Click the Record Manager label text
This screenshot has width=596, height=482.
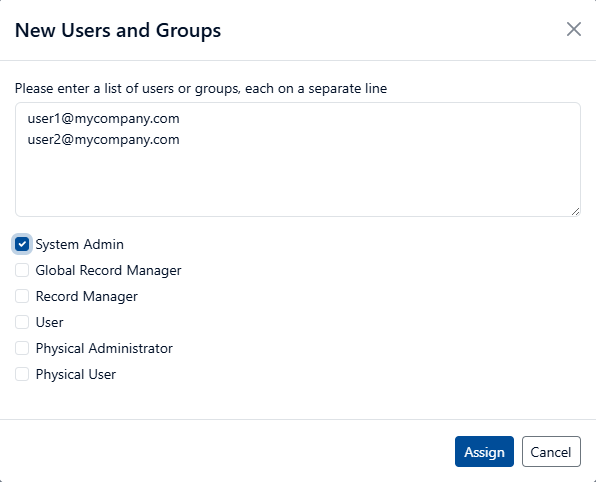(87, 296)
